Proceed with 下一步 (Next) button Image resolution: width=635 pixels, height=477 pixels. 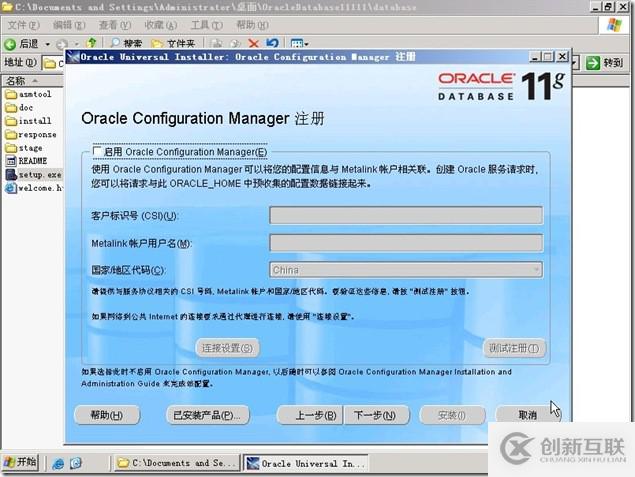[376, 415]
